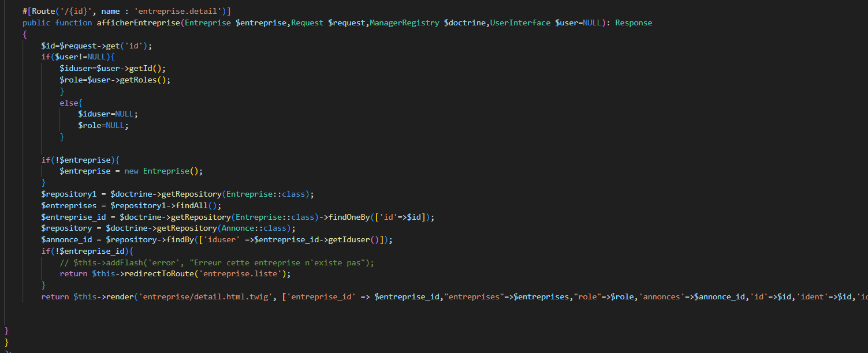This screenshot has height=353, width=868.
Task: Click the if(!$entreprise_id){ condition line
Action: tap(87, 251)
